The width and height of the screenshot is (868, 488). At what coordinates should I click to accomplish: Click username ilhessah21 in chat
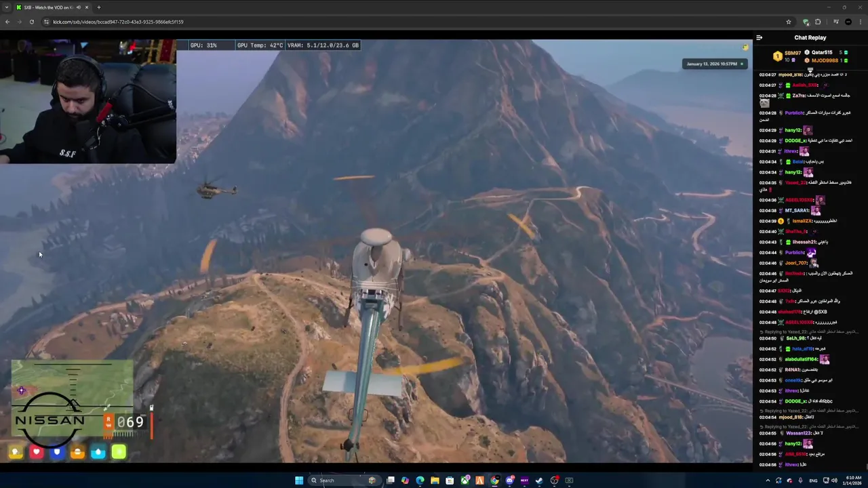click(804, 242)
